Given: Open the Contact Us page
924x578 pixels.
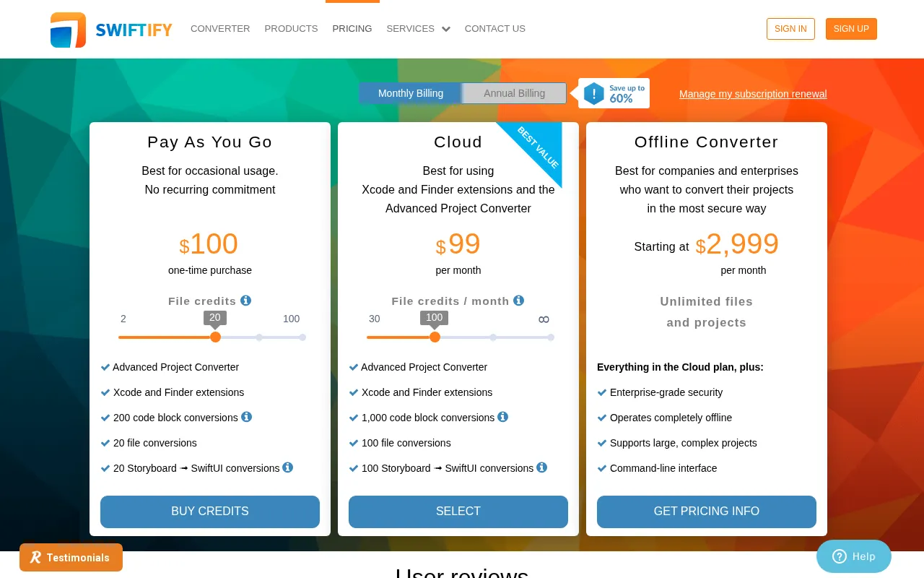Looking at the screenshot, I should pyautogui.click(x=495, y=29).
